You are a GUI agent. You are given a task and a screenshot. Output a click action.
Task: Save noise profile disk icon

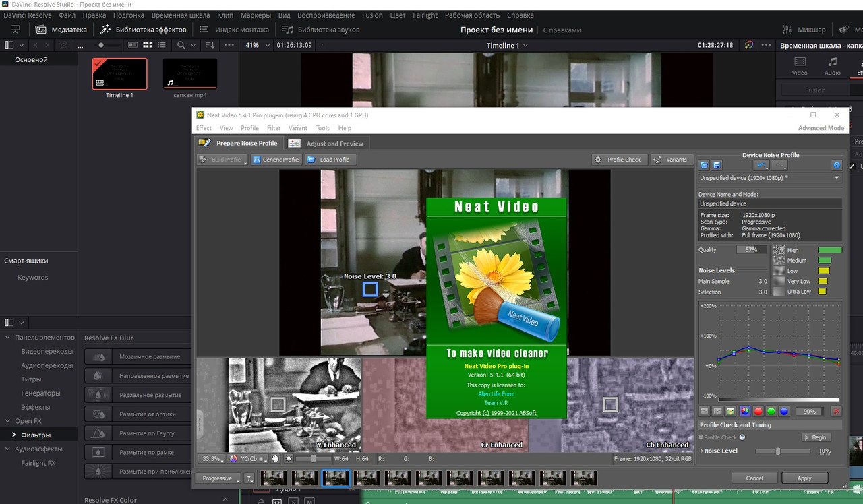(x=716, y=165)
